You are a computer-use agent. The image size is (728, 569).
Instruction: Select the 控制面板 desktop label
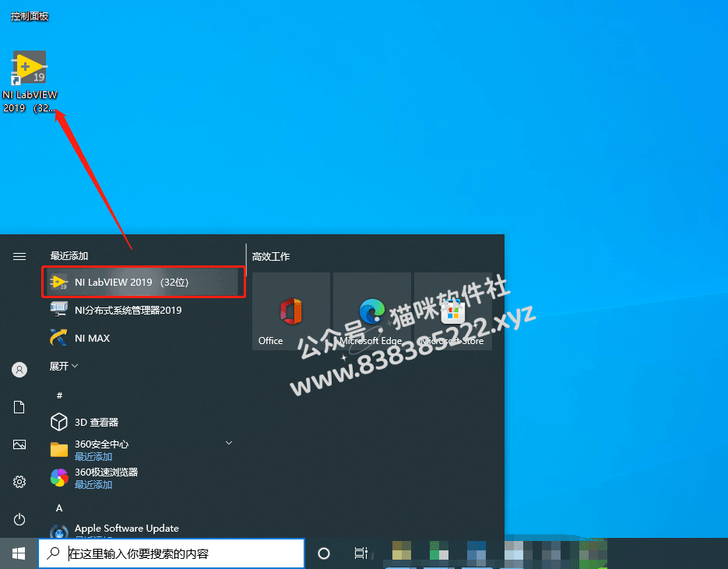30,16
